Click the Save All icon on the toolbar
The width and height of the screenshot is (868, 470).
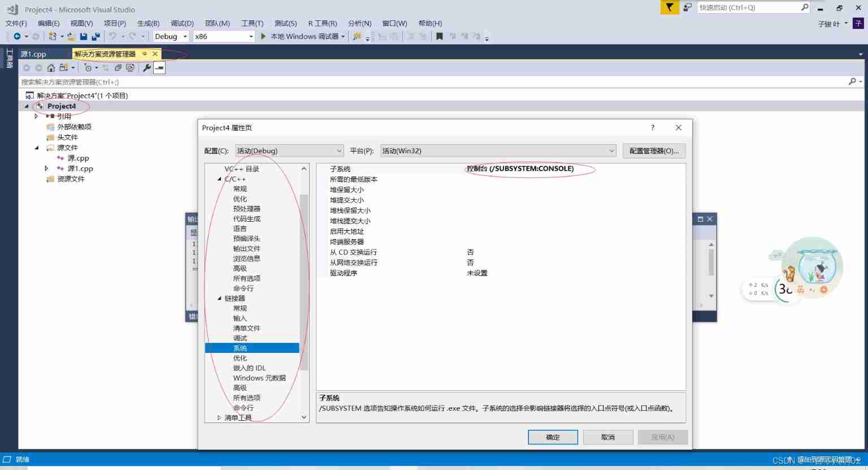click(96, 36)
